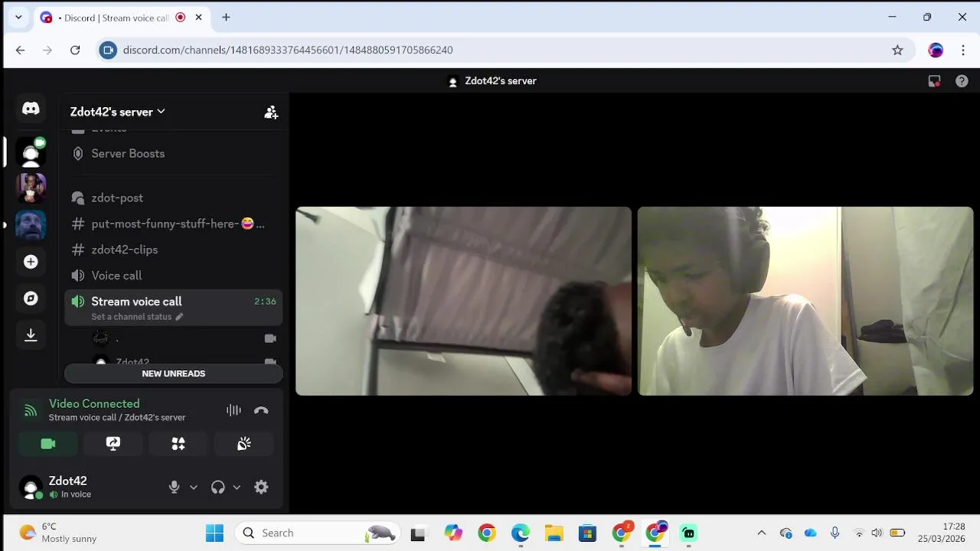
Task: Click Video Connected status text
Action: pyautogui.click(x=94, y=403)
